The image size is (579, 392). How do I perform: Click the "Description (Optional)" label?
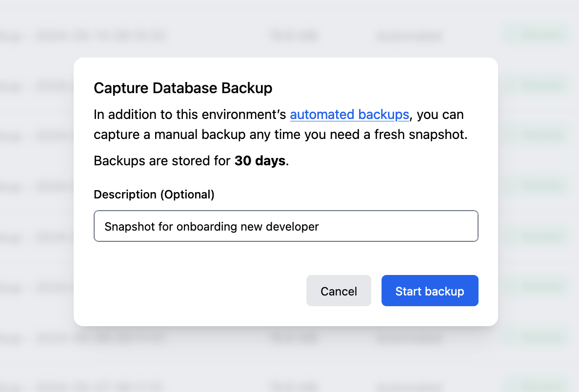(x=154, y=194)
